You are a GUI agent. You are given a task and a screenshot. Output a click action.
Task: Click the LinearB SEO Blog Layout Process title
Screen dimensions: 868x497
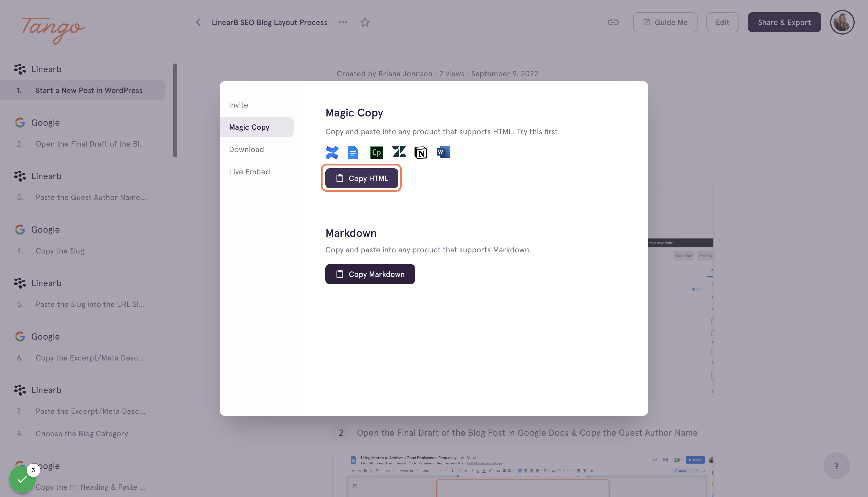(269, 23)
